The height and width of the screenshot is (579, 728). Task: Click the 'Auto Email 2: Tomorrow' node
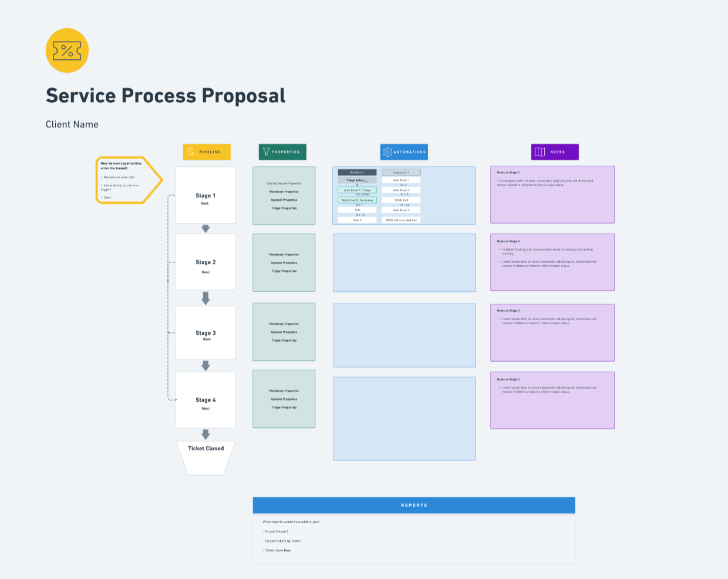tap(358, 200)
